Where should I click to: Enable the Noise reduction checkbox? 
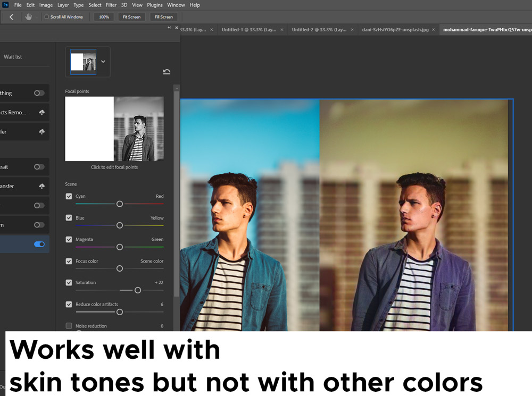pyautogui.click(x=69, y=326)
